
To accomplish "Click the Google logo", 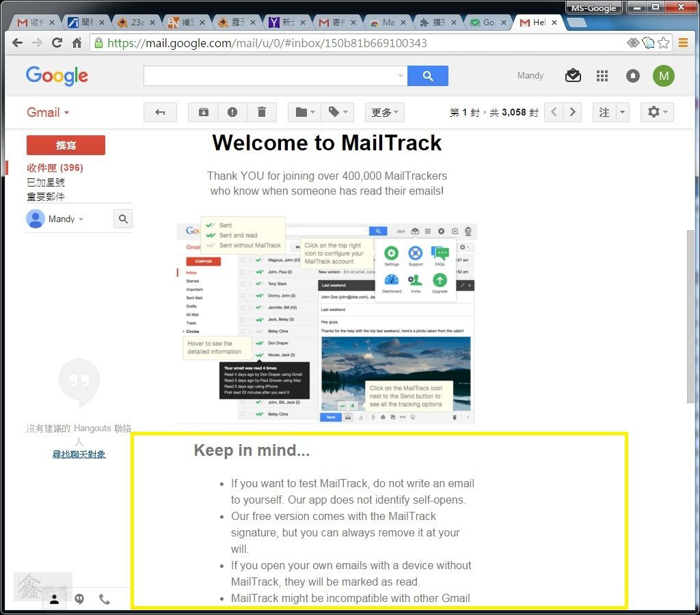I will (x=57, y=76).
